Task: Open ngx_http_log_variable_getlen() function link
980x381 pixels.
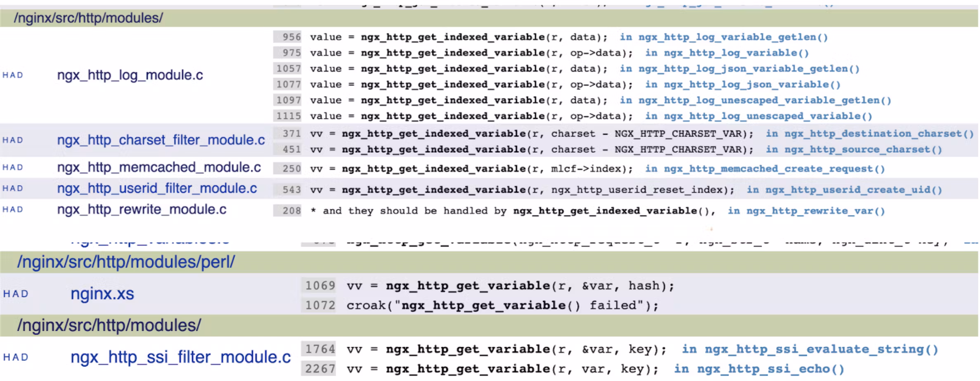Action: [733, 37]
